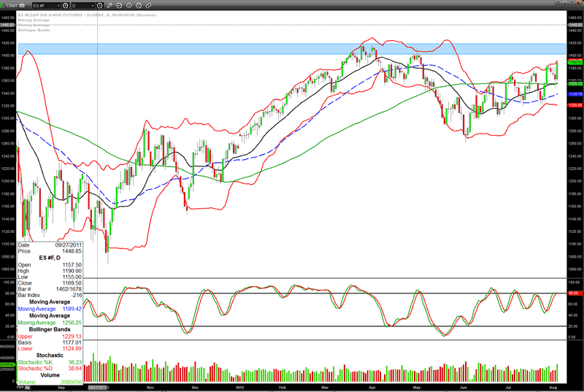Viewport: 584px width, 392px height.
Task: Select the eraser tool icon
Action: tap(148, 6)
